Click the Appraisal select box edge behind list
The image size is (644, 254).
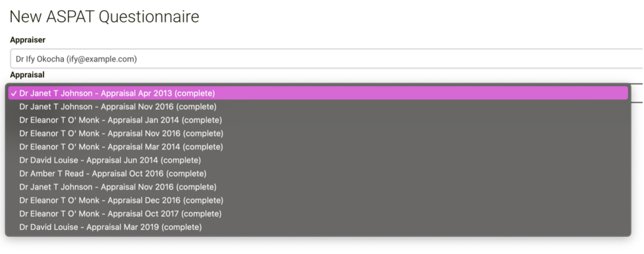638,93
